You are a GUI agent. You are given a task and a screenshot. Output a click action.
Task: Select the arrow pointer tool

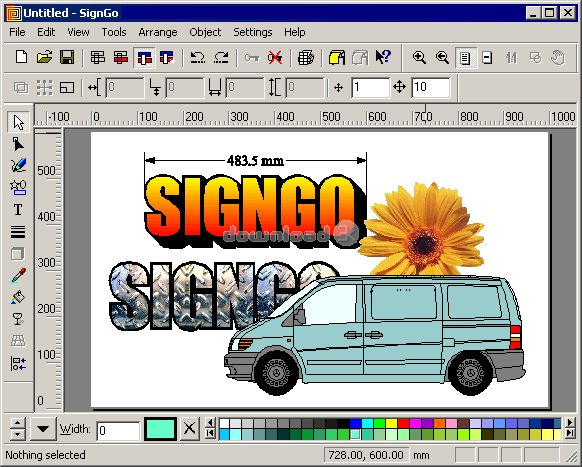(x=18, y=122)
